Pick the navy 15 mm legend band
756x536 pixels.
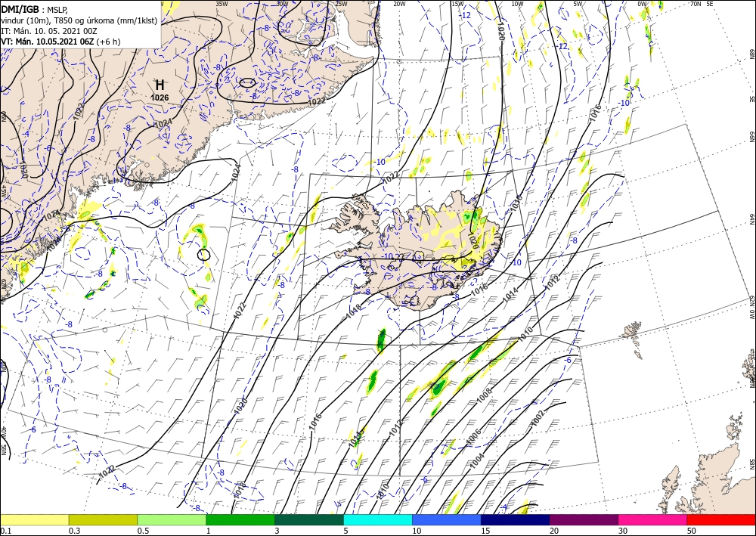[515, 519]
